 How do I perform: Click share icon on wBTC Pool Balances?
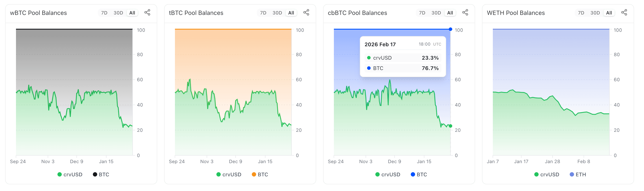point(147,13)
